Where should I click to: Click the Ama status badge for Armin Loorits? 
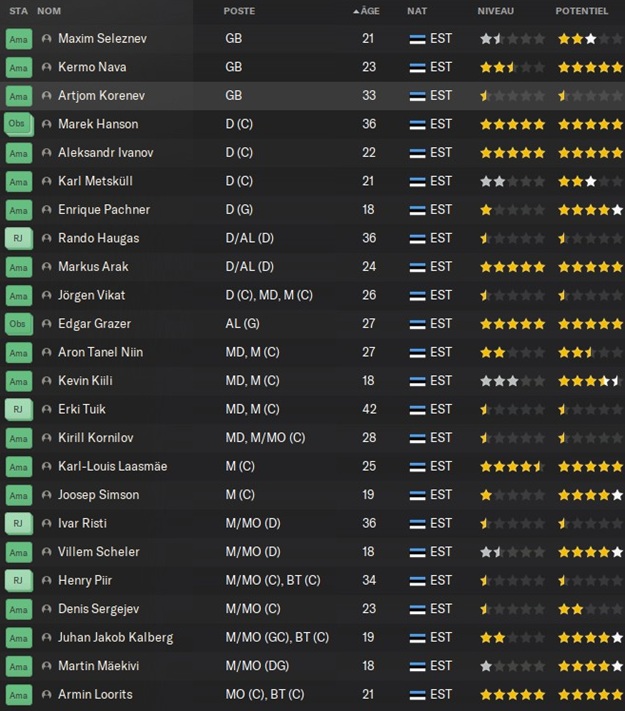point(19,695)
